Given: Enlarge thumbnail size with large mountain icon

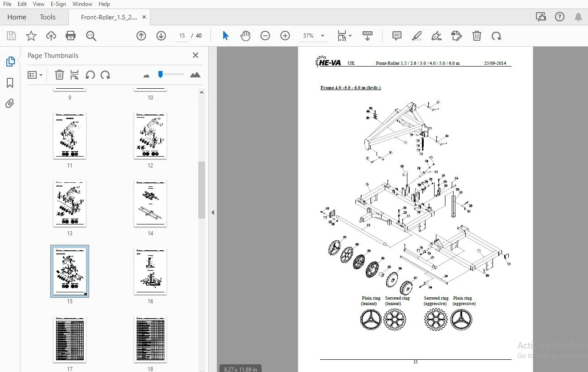Looking at the screenshot, I should pyautogui.click(x=195, y=75).
